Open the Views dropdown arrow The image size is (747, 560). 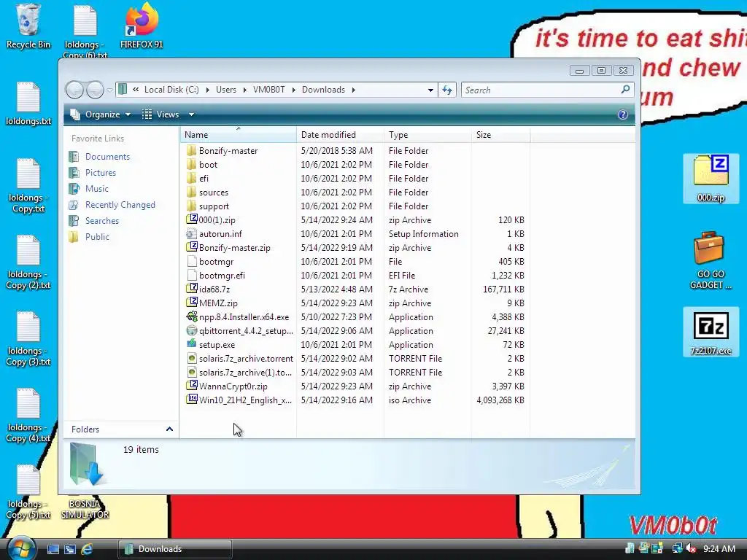[x=191, y=114]
